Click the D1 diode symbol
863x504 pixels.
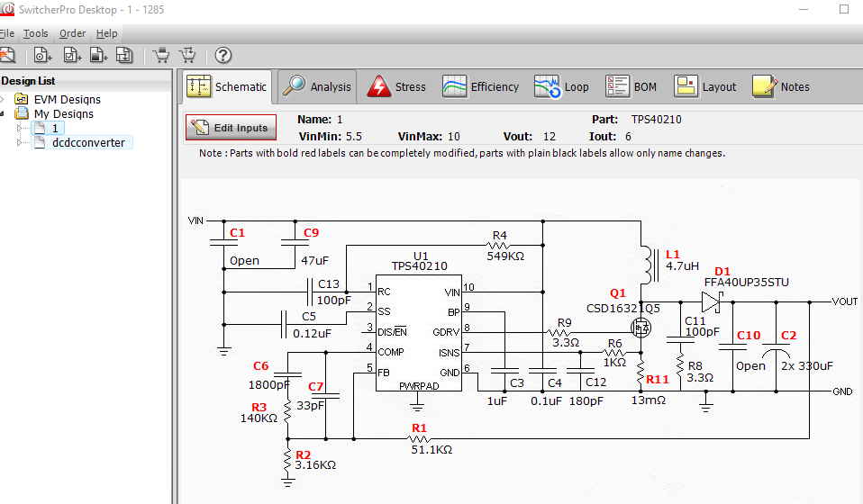tap(712, 301)
